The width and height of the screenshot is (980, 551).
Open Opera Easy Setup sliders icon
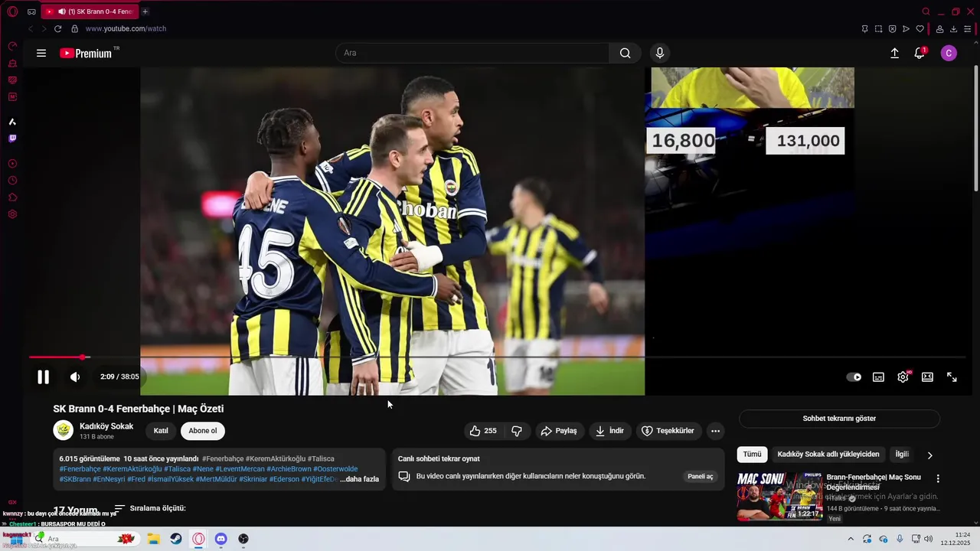click(967, 29)
